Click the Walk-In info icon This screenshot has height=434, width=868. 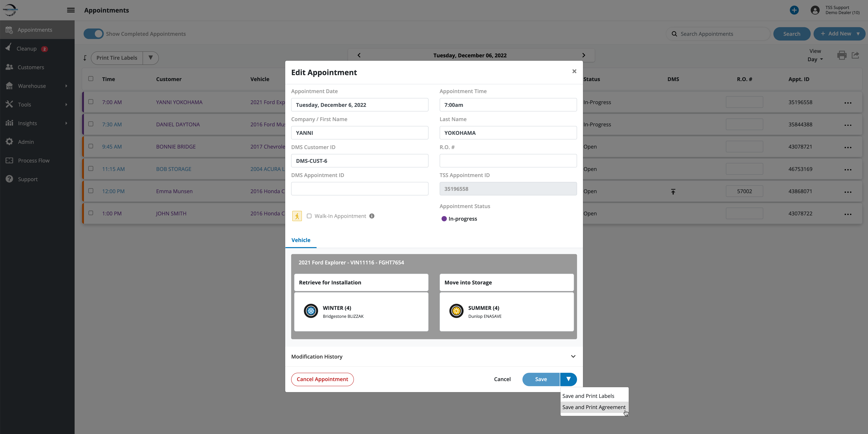click(x=372, y=216)
